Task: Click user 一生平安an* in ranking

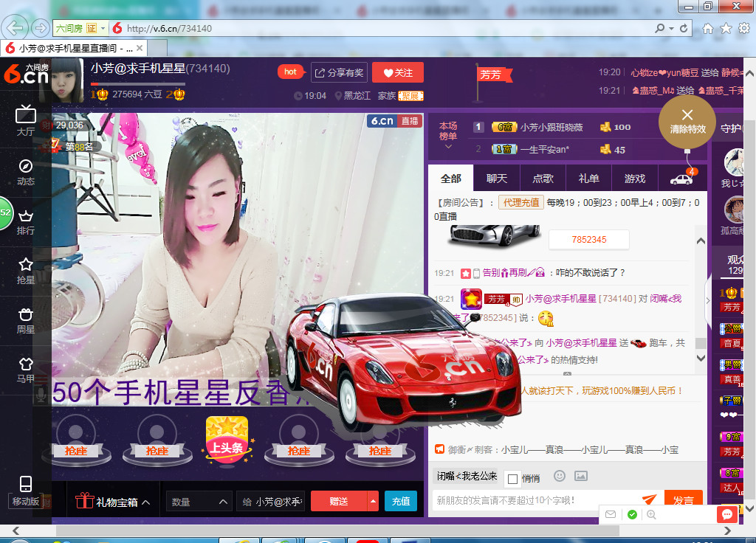Action: point(545,149)
